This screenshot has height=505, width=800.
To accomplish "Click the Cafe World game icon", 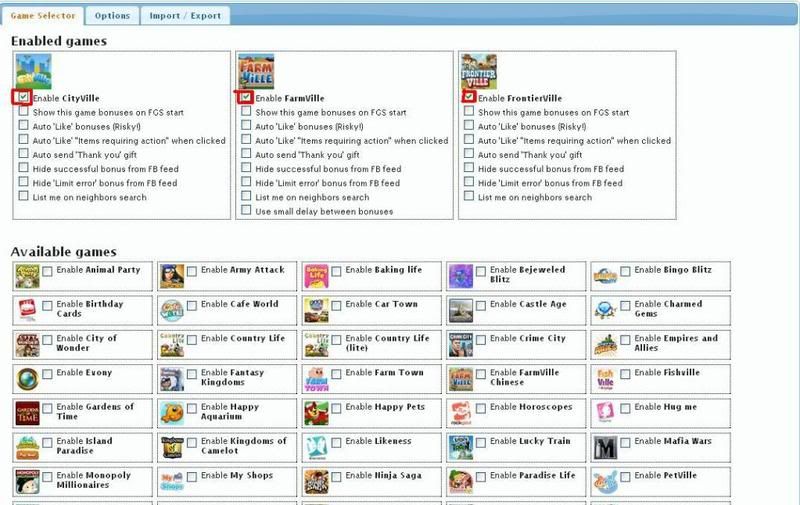I will [x=172, y=310].
